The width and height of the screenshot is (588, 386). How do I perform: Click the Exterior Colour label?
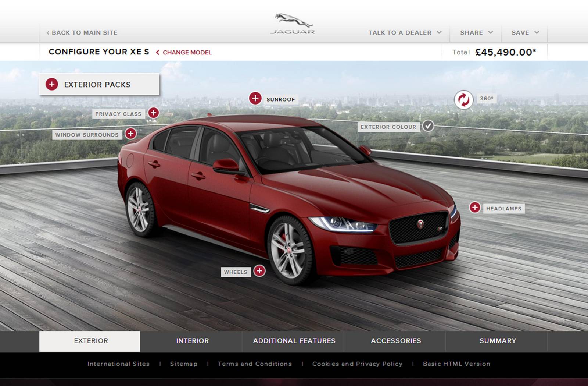pos(388,127)
